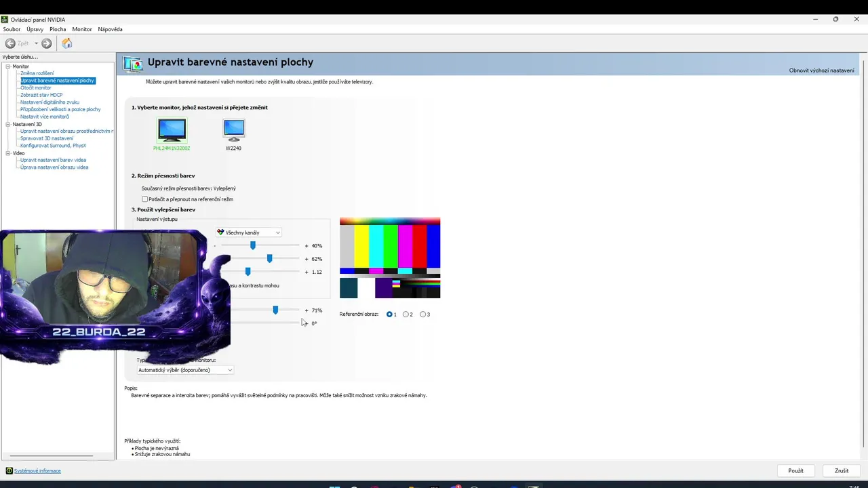Click plus button beside 62% slider
This screenshot has width=868, height=488.
tap(307, 259)
